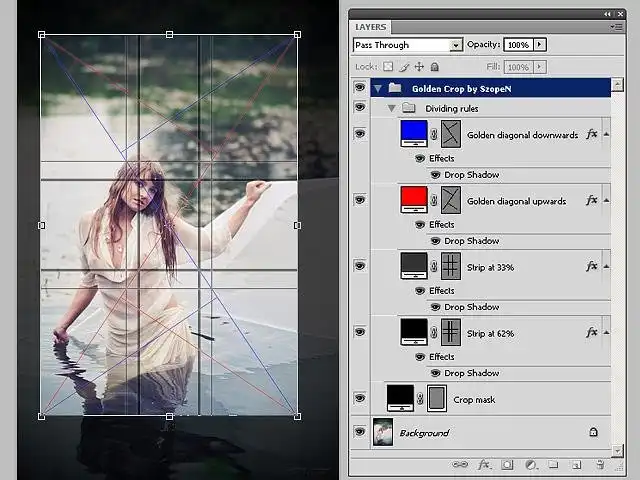This screenshot has width=640, height=480.
Task: Disable Drop Shadow on Golden diagonal downwards
Action: tap(436, 175)
